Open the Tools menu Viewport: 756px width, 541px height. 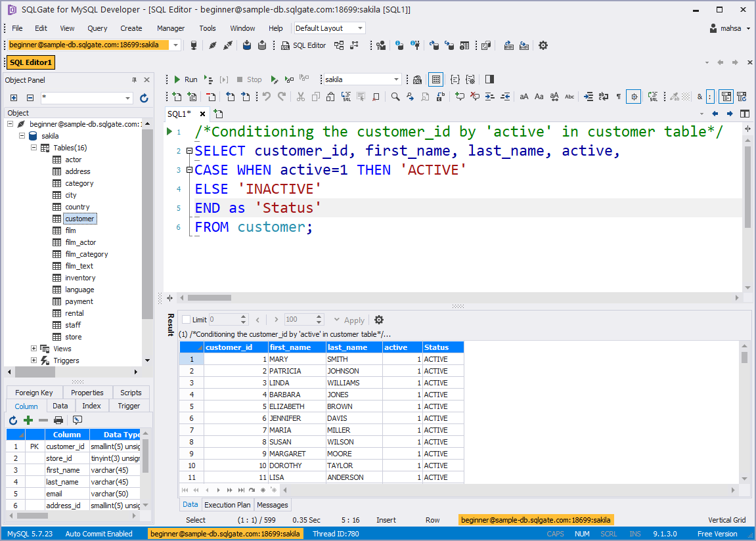208,28
